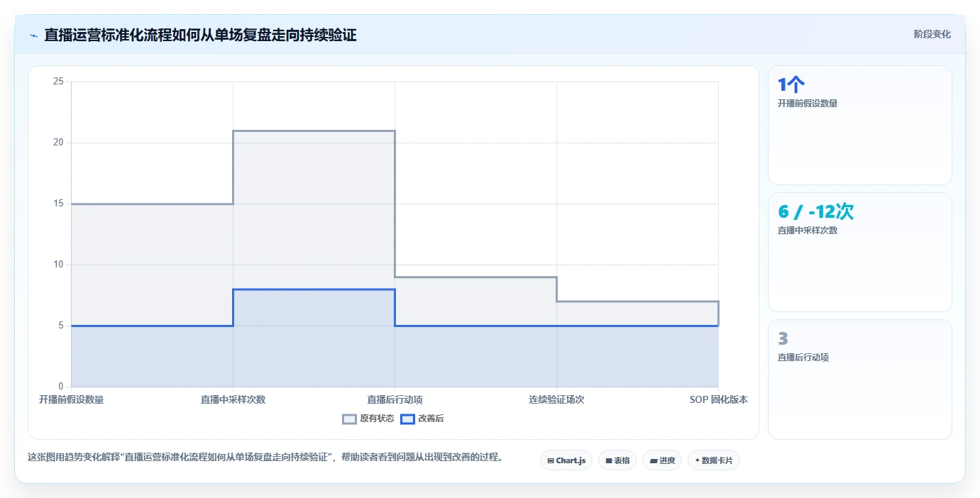Click the y-axis value 20
Screen dimensions: 980x498
click(x=58, y=143)
